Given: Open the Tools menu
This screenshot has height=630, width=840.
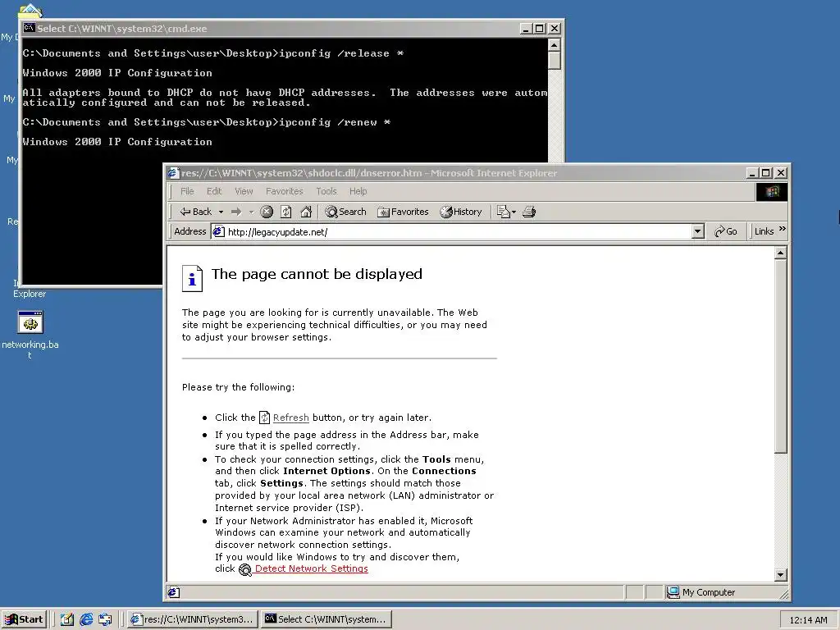Looking at the screenshot, I should (326, 191).
